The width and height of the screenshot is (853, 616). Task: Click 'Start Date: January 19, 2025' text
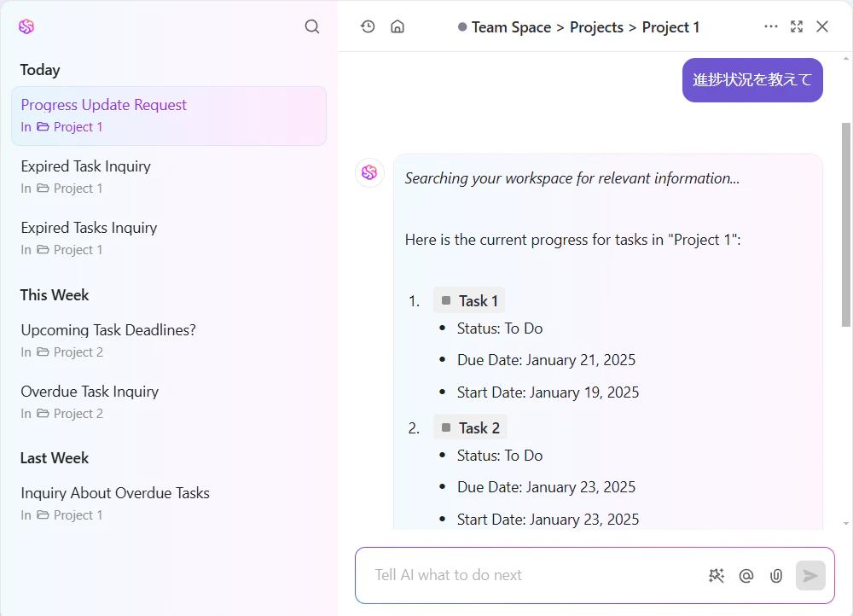coord(548,392)
